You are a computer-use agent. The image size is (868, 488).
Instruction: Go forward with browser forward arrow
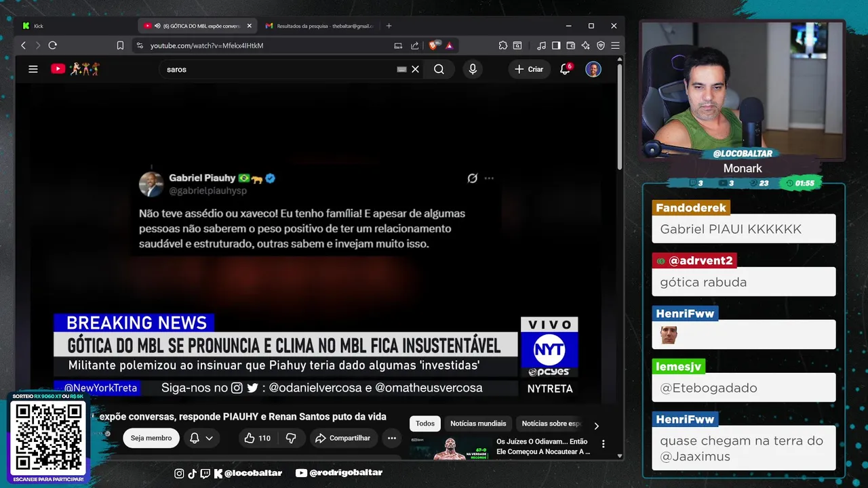pos(37,45)
